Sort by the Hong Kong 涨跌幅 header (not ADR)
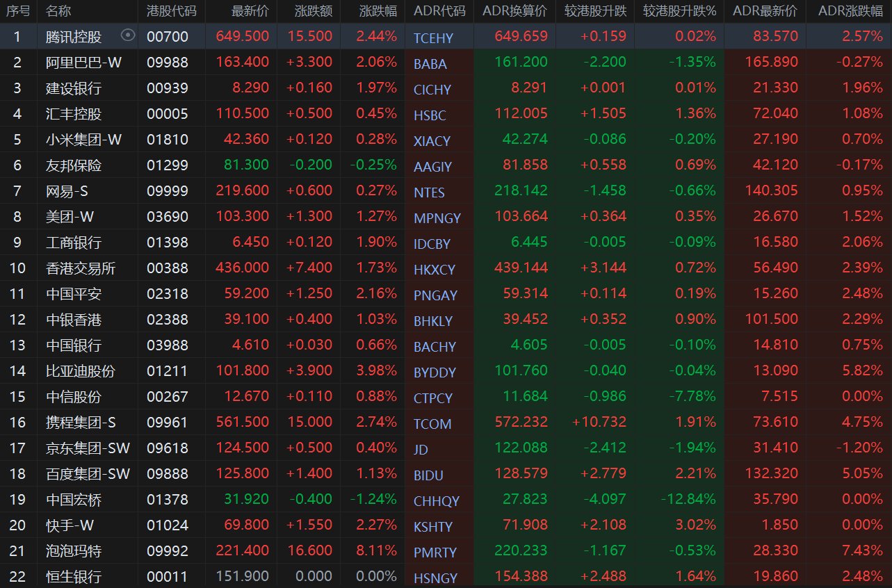Image resolution: width=892 pixels, height=588 pixels. [378, 10]
